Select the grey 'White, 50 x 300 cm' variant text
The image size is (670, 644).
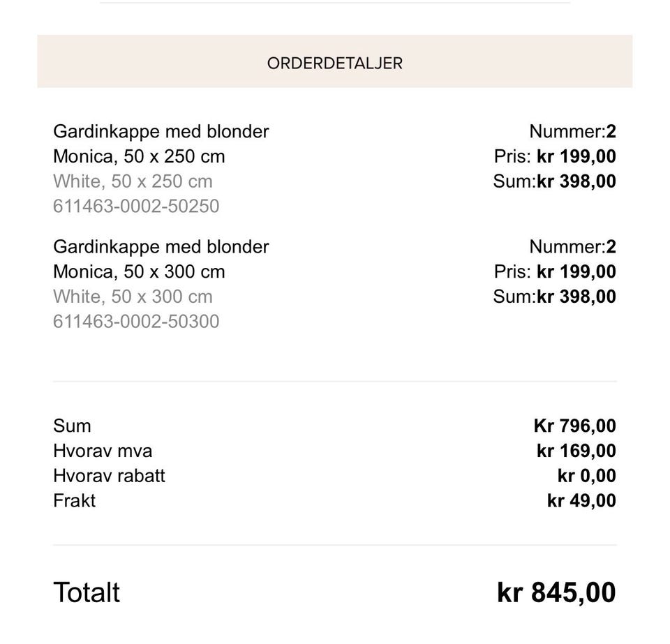click(x=133, y=297)
